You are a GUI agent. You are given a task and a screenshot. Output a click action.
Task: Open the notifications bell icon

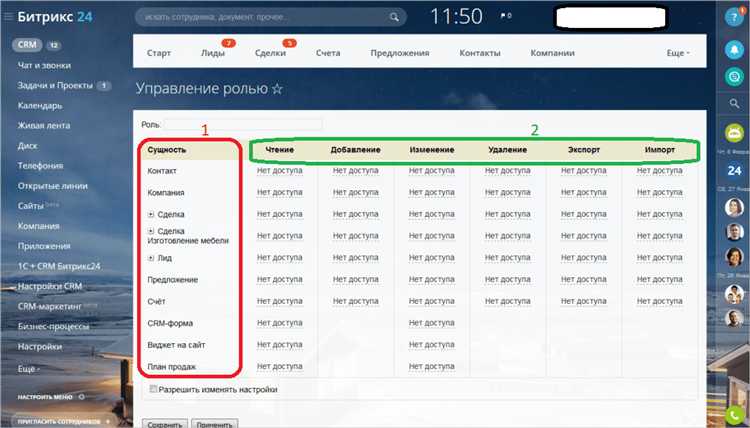point(734,50)
